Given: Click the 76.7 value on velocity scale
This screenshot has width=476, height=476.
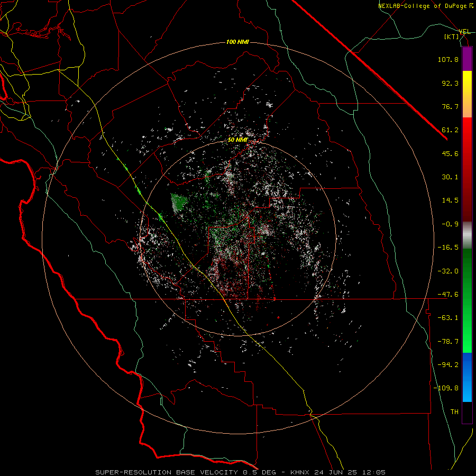Looking at the screenshot, I should 450,106.
